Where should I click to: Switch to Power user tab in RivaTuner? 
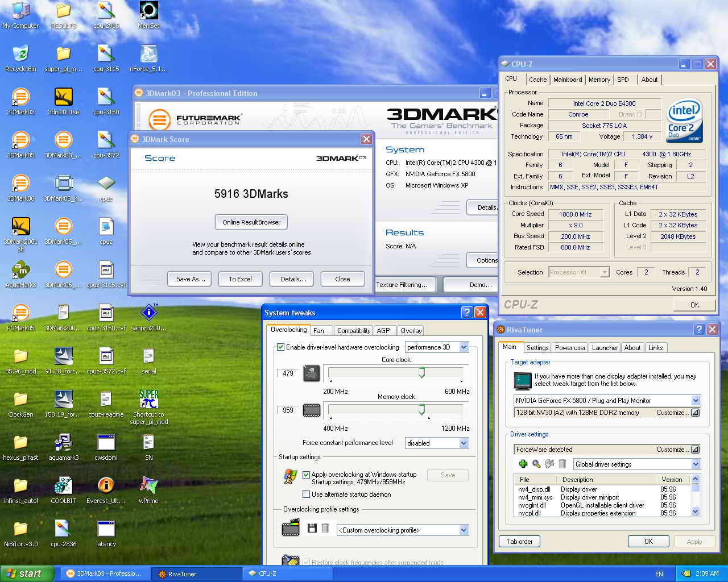click(570, 348)
